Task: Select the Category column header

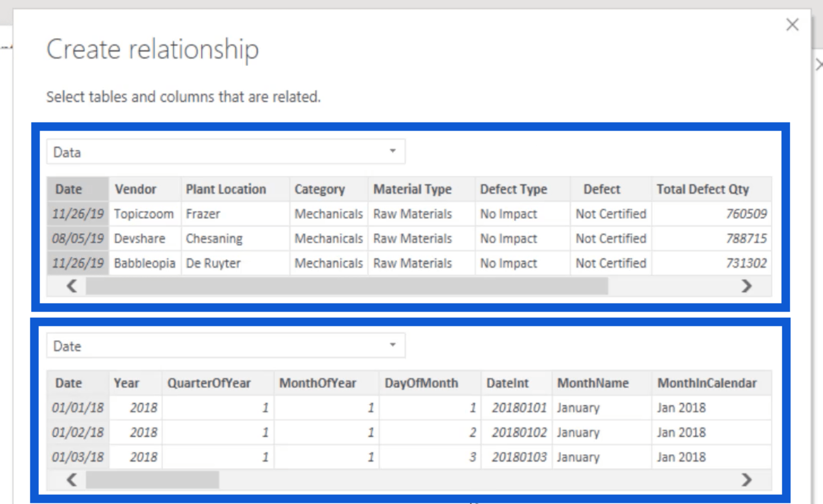Action: [328, 189]
